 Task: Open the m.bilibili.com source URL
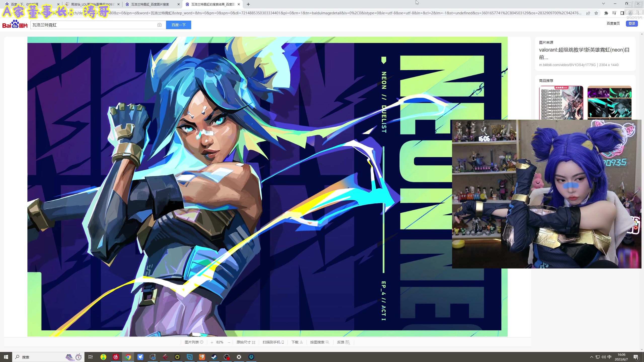(567, 65)
